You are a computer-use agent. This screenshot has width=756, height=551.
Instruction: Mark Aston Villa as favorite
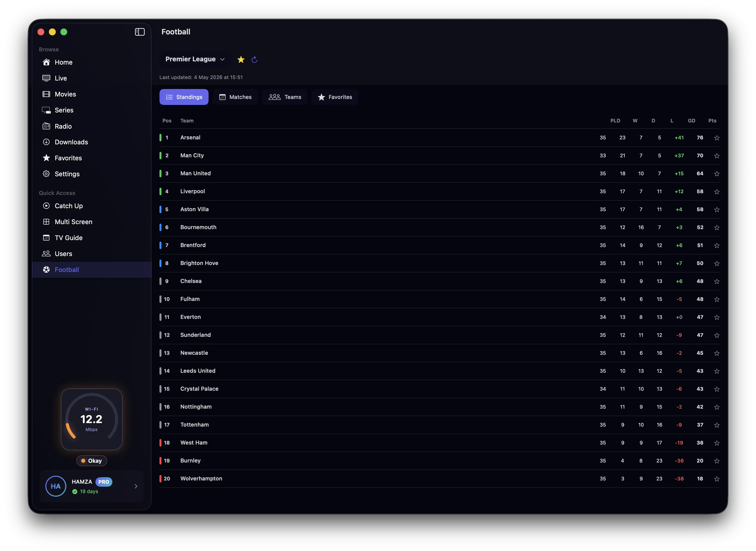(x=717, y=209)
